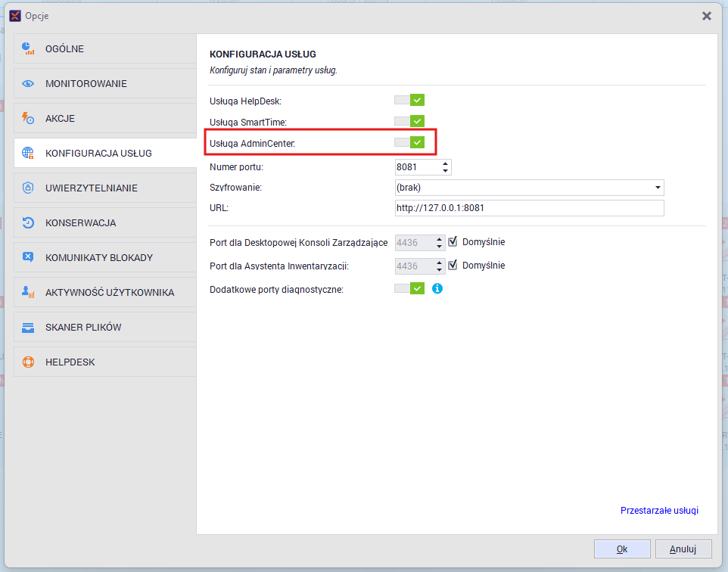Click the Przestarzałe usługi link
The width and height of the screenshot is (728, 572).
tap(659, 511)
